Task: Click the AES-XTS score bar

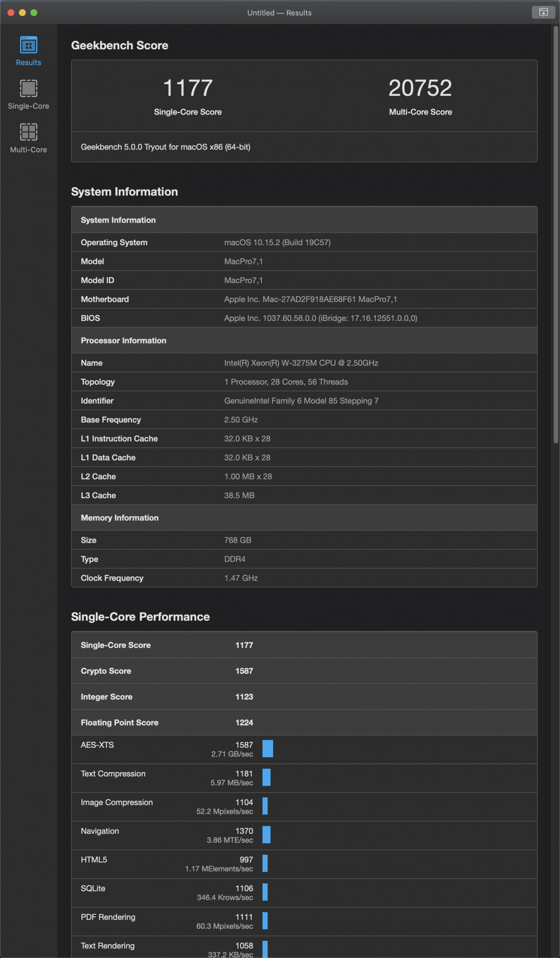Action: 268,749
